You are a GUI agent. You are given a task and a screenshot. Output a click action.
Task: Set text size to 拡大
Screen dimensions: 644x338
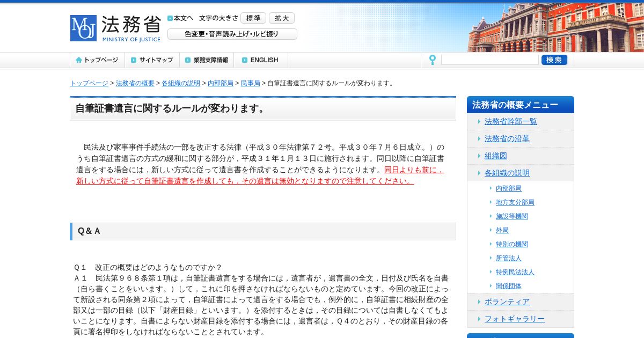(282, 18)
